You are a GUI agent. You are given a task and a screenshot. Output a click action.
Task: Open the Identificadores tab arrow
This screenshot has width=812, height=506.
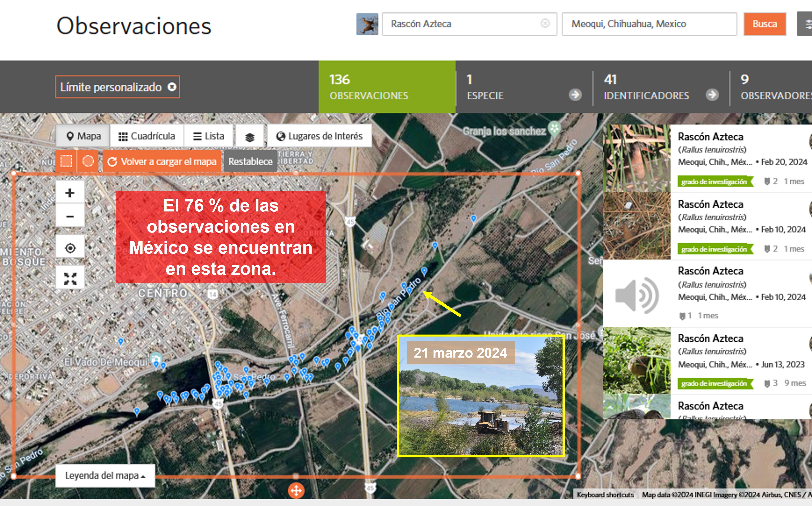pyautogui.click(x=712, y=95)
